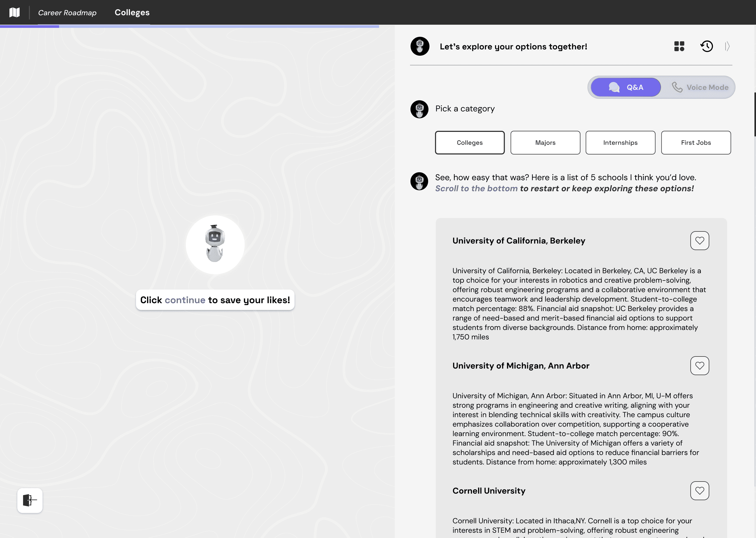
Task: Choose the First Jobs category
Action: click(x=696, y=142)
